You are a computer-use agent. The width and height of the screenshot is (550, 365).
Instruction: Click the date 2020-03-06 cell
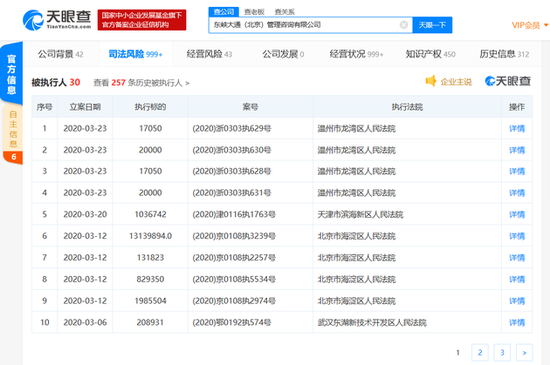tap(85, 322)
